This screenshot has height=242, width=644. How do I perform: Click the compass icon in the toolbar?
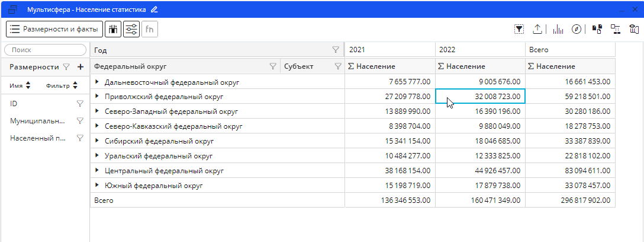coord(576,29)
